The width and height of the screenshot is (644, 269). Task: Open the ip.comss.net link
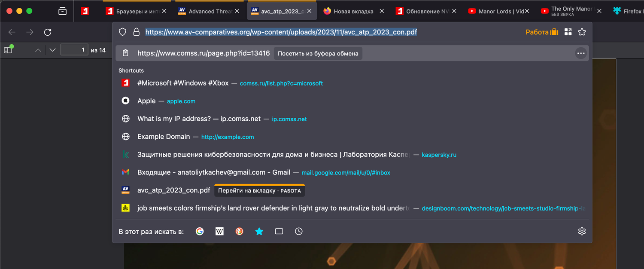click(289, 119)
